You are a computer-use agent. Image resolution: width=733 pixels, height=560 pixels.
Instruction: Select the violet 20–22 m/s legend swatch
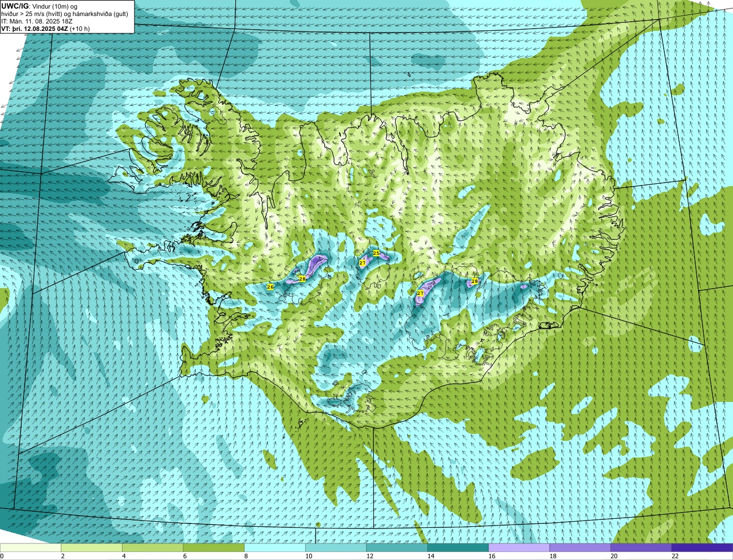click(641, 547)
